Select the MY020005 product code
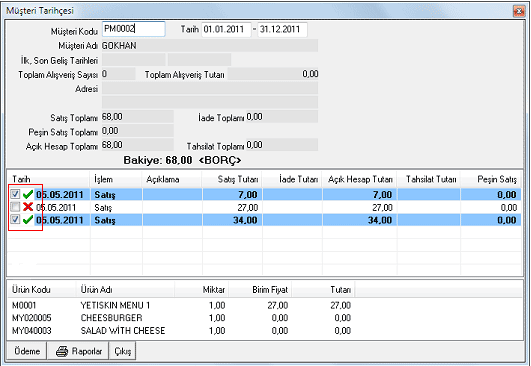Image resolution: width=531 pixels, height=366 pixels. (31, 318)
